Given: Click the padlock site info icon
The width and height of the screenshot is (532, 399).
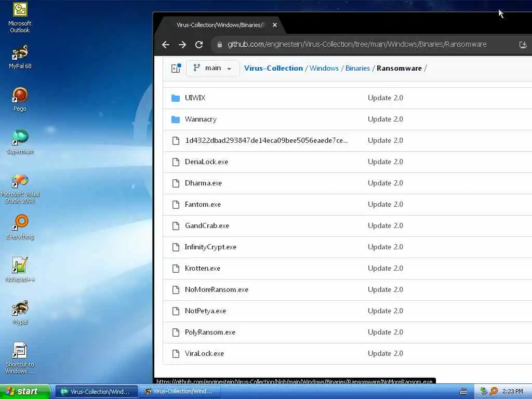Looking at the screenshot, I should 220,45.
